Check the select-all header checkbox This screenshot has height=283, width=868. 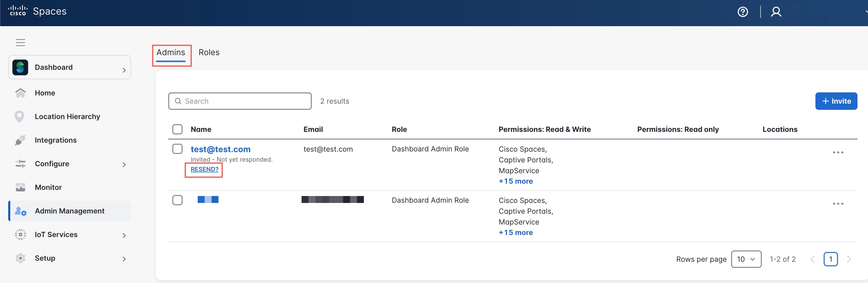[x=177, y=129]
